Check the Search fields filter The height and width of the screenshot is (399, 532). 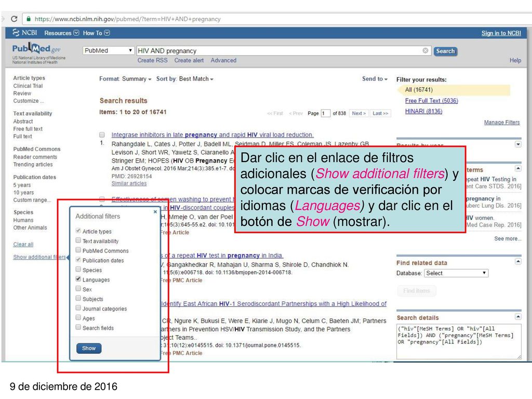coord(78,327)
